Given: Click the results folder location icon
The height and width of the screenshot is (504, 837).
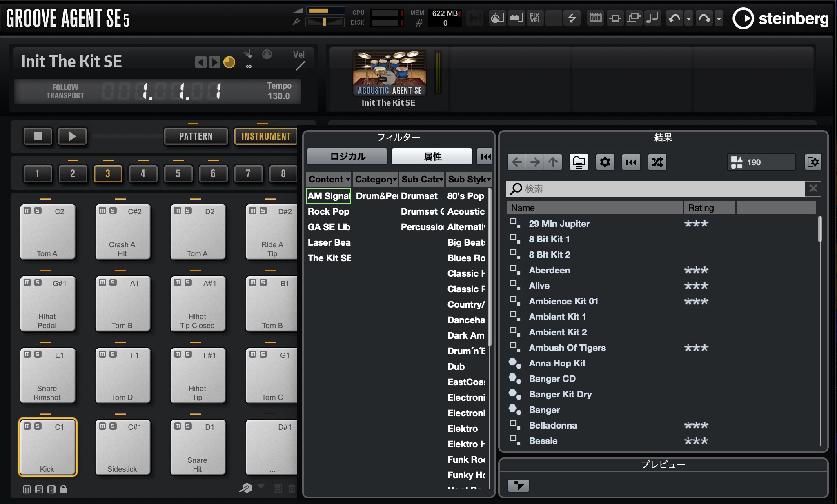Looking at the screenshot, I should click(579, 162).
